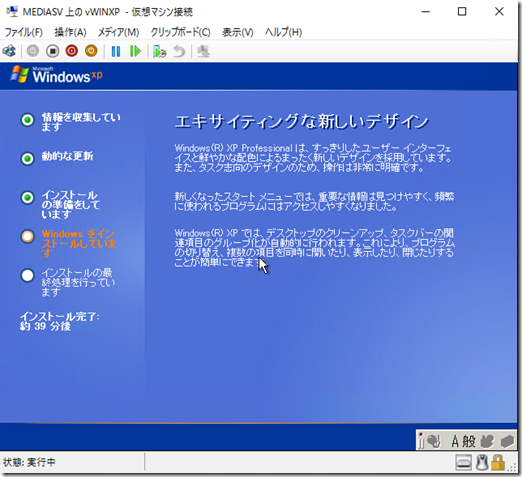Click the Revert undo-arrow toolbar icon
Screen dimensions: 522x477
click(179, 51)
